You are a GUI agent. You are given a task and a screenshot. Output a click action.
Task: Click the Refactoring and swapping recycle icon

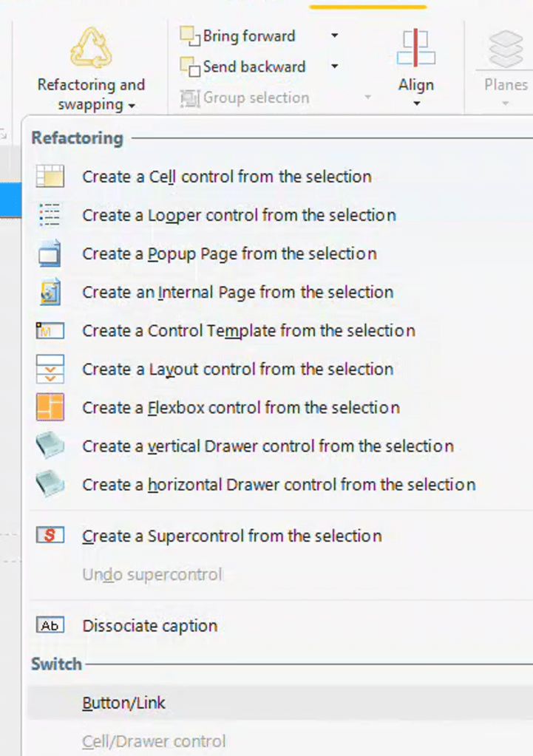click(90, 47)
